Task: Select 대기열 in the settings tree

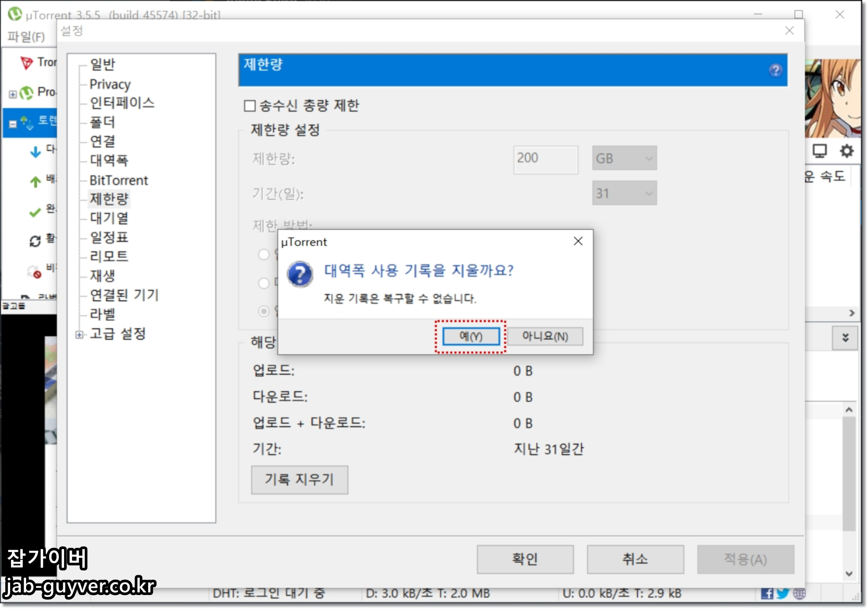Action: 109,218
